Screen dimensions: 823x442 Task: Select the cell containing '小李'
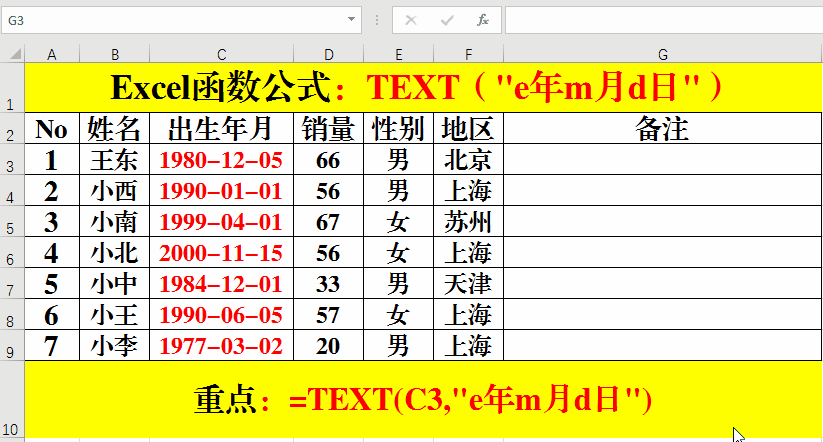[114, 345]
